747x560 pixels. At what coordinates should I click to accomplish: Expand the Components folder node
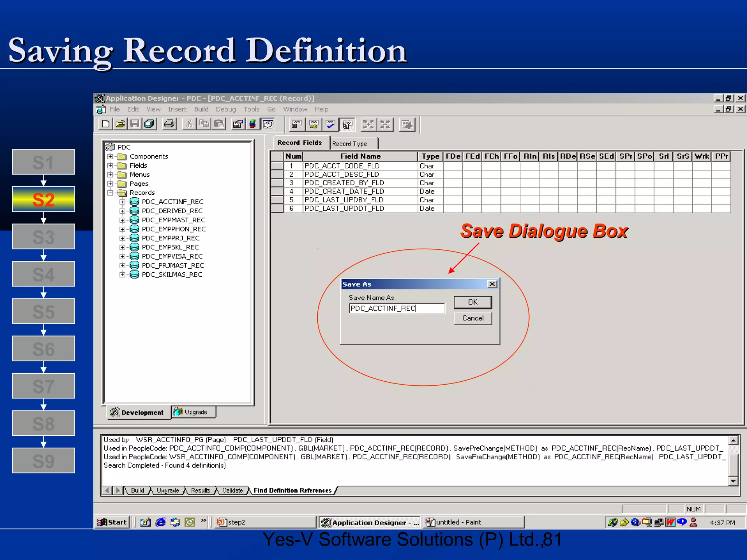pyautogui.click(x=110, y=156)
